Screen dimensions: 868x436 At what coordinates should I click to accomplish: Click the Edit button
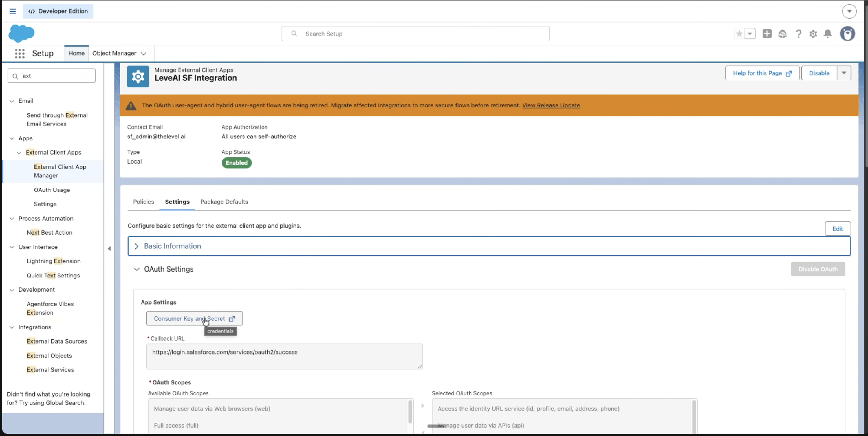point(837,229)
